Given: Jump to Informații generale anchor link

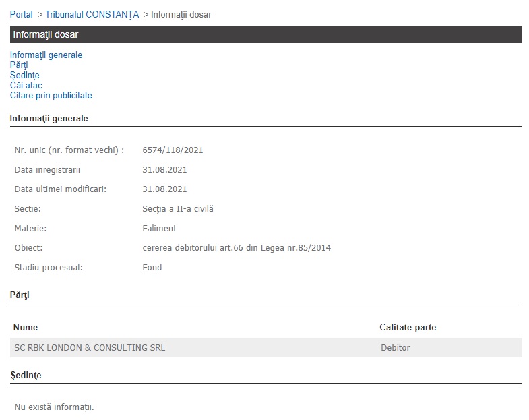Looking at the screenshot, I should [x=46, y=55].
